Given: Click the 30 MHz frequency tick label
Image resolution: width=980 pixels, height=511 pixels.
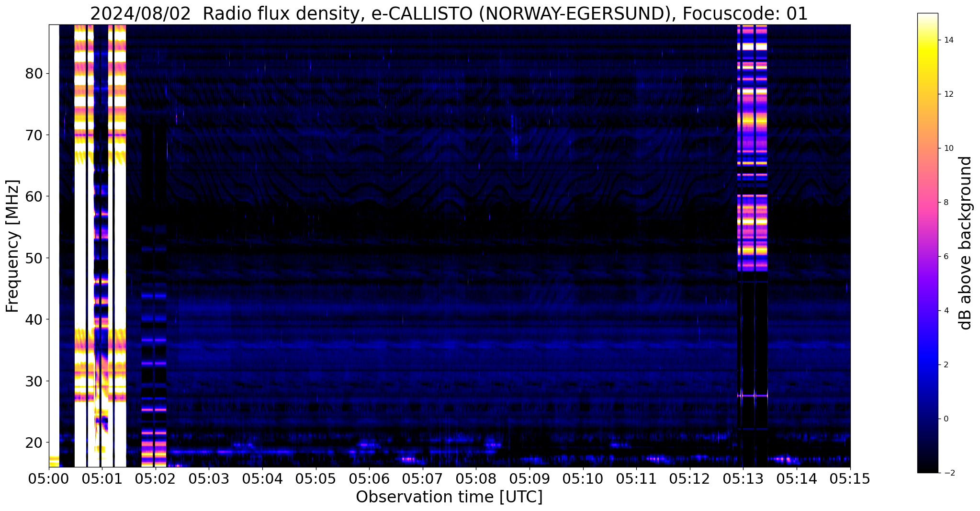Looking at the screenshot, I should [x=34, y=381].
